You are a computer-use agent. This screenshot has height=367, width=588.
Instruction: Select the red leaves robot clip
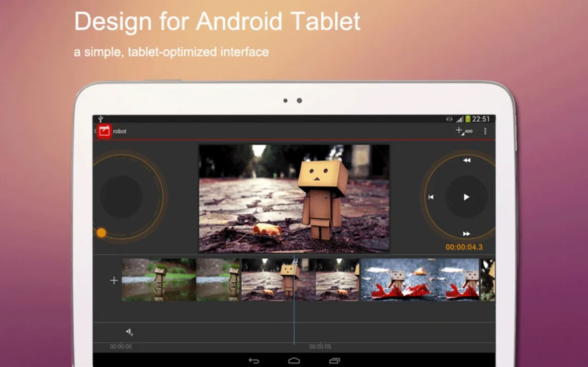point(420,280)
